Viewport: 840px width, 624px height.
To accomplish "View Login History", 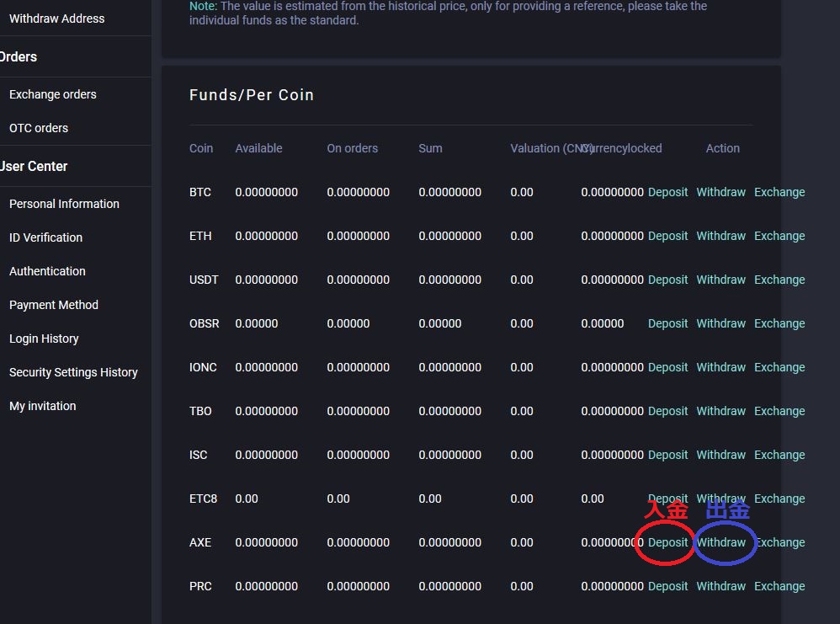I will tap(44, 339).
